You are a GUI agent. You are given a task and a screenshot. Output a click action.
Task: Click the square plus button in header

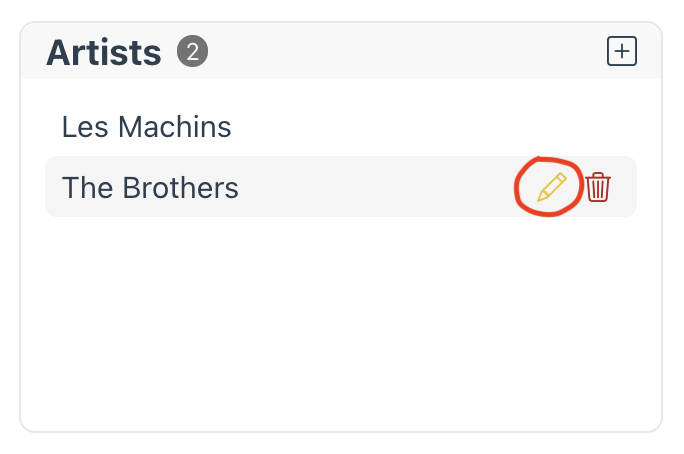[x=622, y=51]
